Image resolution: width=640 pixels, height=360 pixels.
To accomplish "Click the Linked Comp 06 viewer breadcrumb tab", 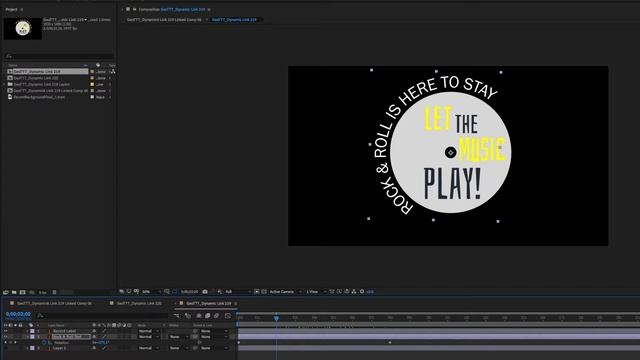I will 164,20.
